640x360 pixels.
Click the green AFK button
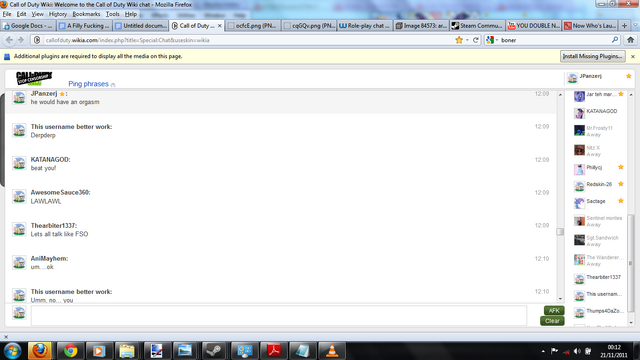click(553, 311)
